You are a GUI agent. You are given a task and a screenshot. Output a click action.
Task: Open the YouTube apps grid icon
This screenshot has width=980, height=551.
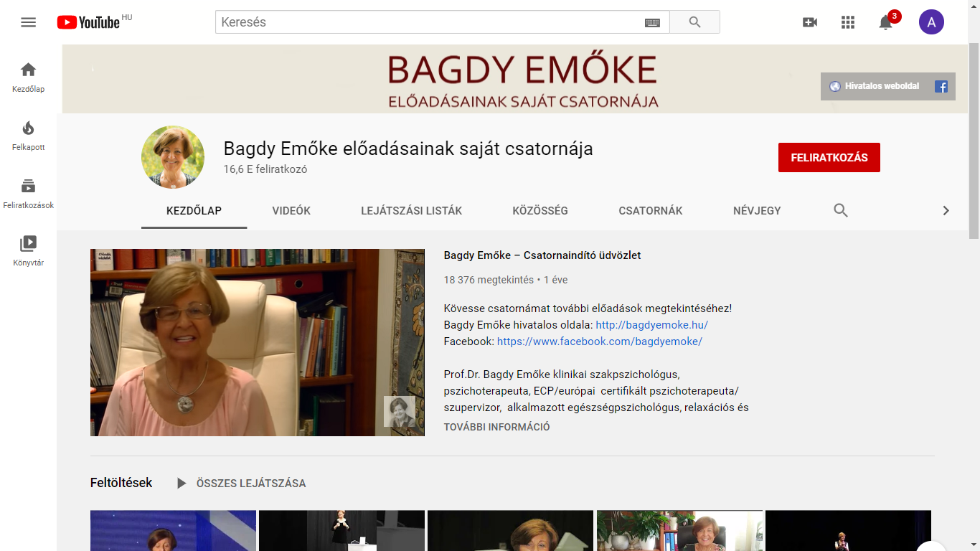848,22
